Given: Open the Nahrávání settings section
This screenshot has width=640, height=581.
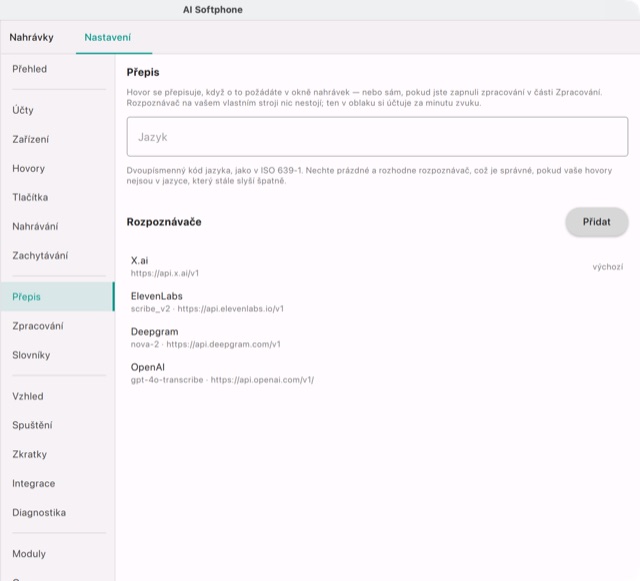Looking at the screenshot, I should tap(57, 226).
